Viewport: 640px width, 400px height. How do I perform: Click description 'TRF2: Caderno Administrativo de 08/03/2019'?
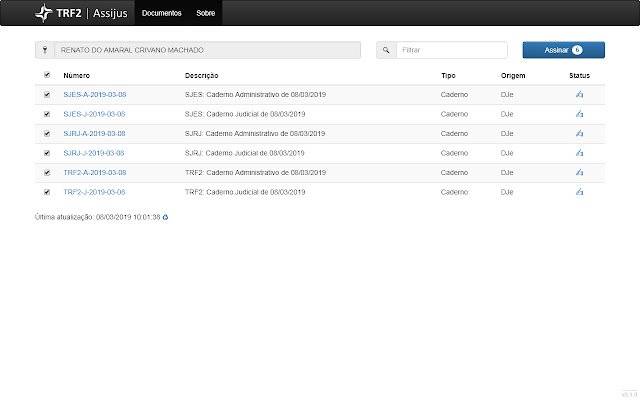tap(256, 173)
